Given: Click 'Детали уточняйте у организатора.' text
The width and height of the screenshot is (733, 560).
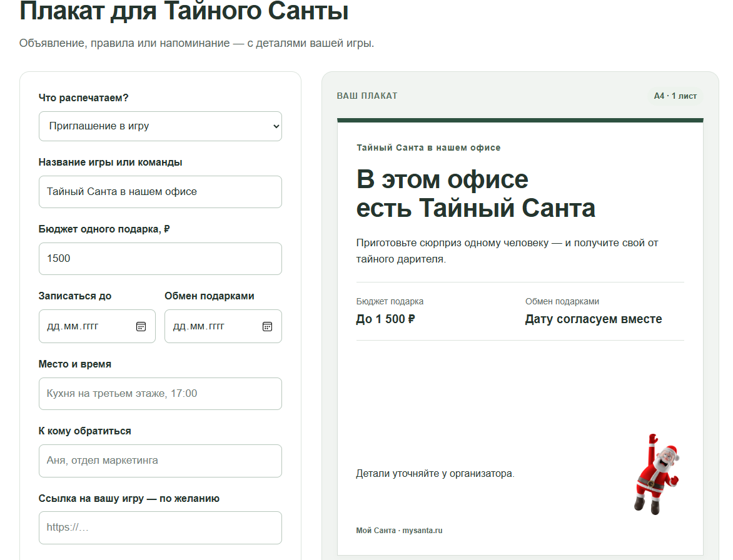Looking at the screenshot, I should (x=435, y=474).
